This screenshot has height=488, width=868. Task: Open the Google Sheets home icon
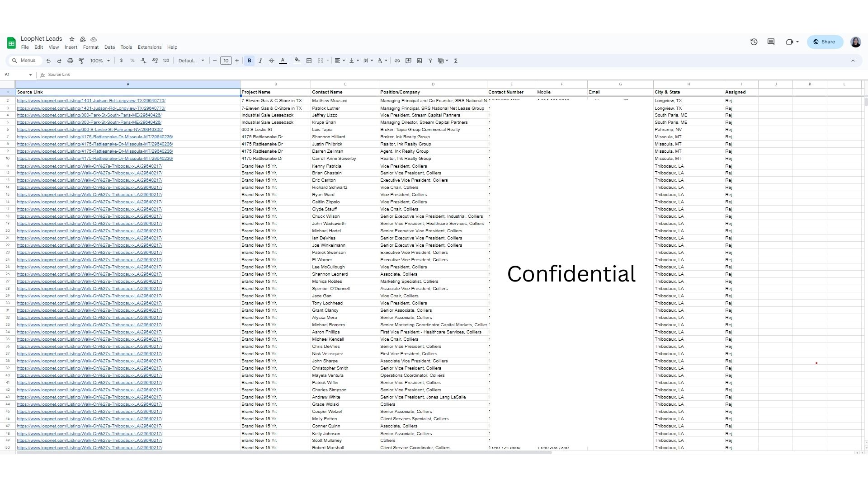(11, 43)
